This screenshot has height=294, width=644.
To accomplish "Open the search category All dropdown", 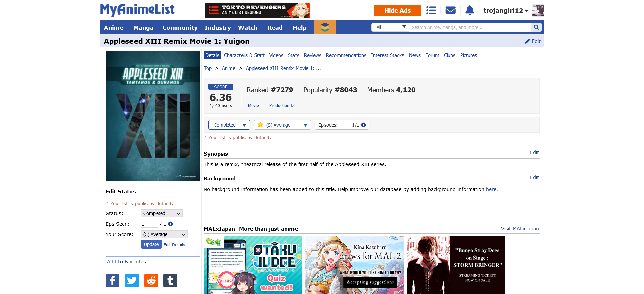I will pos(390,27).
